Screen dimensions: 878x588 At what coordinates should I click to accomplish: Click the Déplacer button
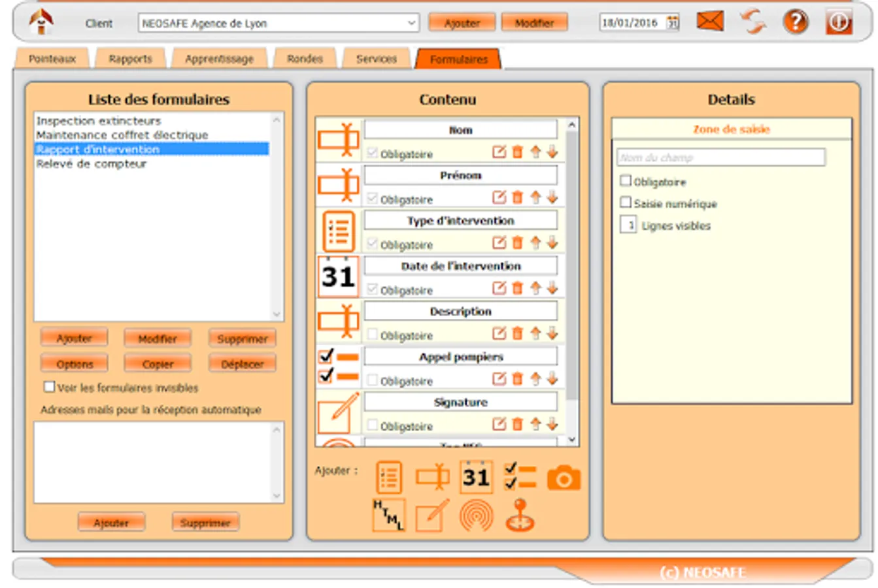point(243,364)
